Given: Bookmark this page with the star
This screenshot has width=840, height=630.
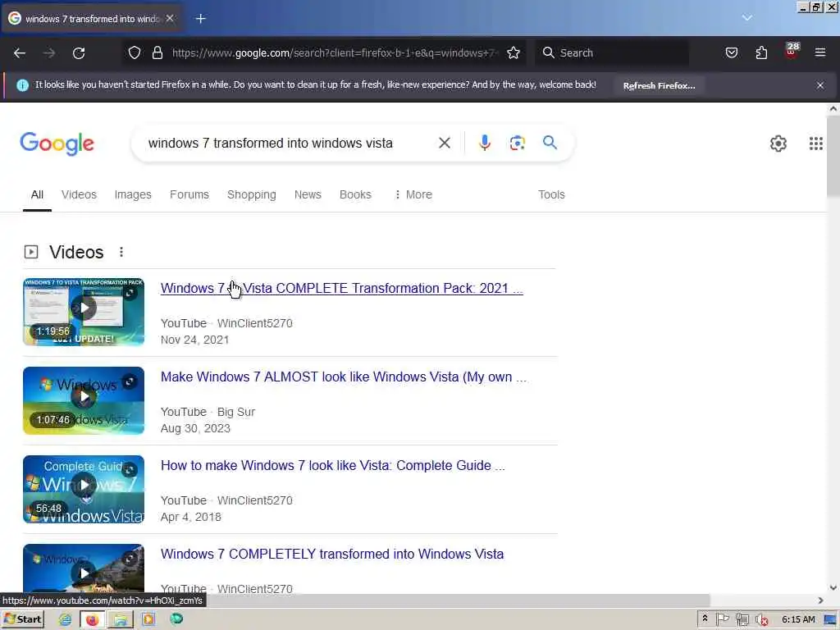Looking at the screenshot, I should coord(514,52).
